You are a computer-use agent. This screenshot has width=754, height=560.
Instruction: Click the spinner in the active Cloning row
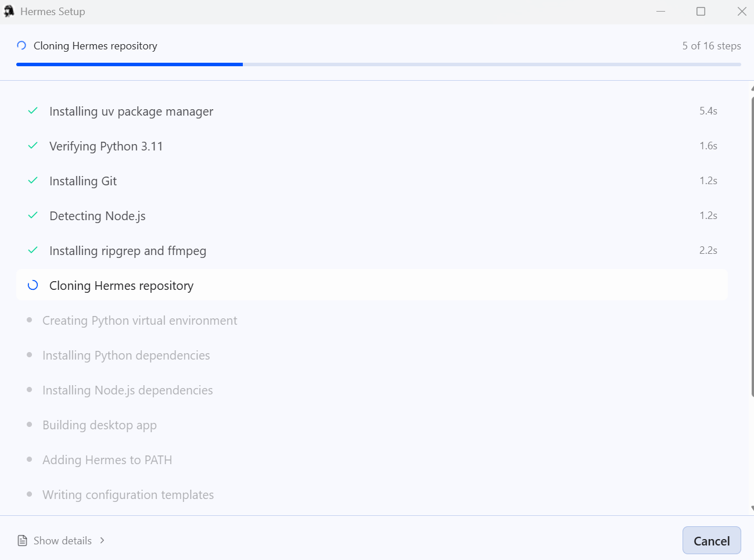point(33,285)
